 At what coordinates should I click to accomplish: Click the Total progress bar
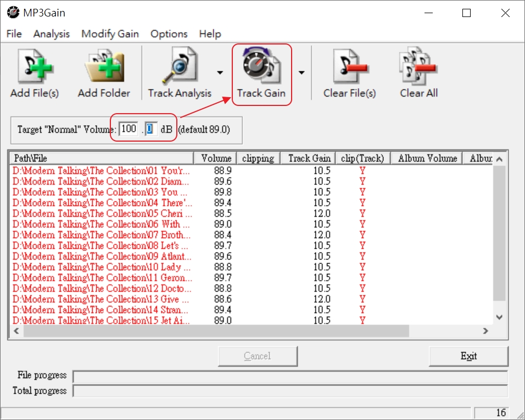[x=291, y=391]
